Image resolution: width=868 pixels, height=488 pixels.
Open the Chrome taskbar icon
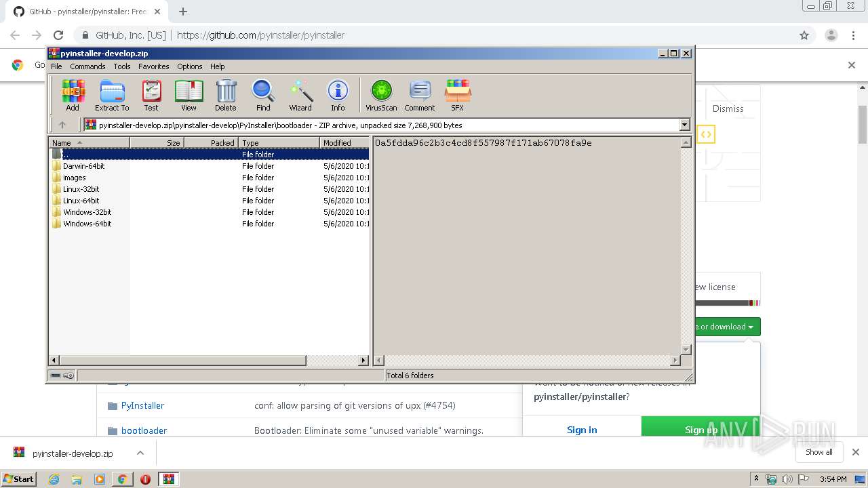pyautogui.click(x=122, y=479)
